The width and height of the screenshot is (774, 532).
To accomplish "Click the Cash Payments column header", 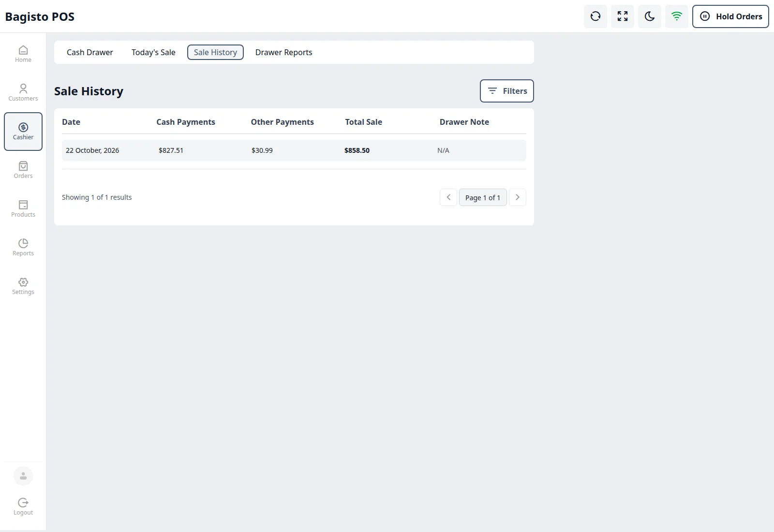I will click(186, 122).
